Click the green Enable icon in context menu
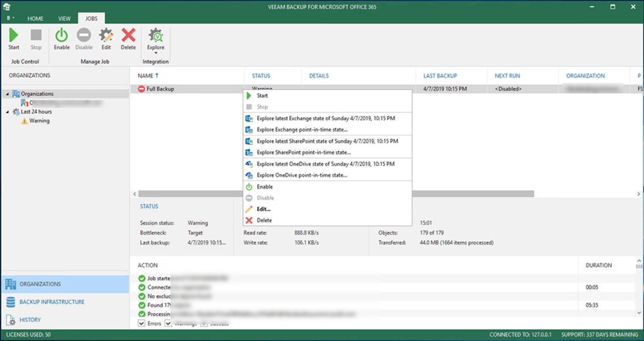Viewport: 644px width, 341px height. [249, 187]
